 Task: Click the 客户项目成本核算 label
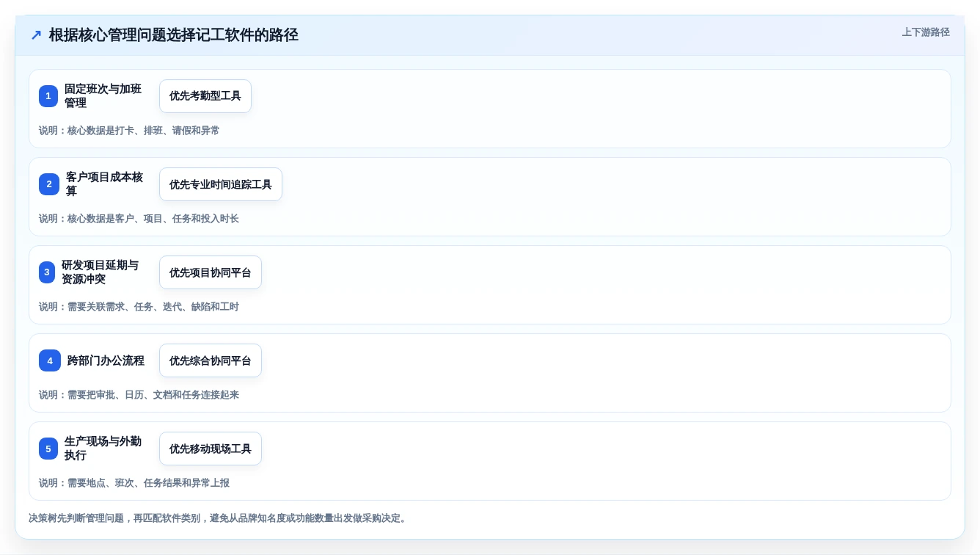coord(104,184)
